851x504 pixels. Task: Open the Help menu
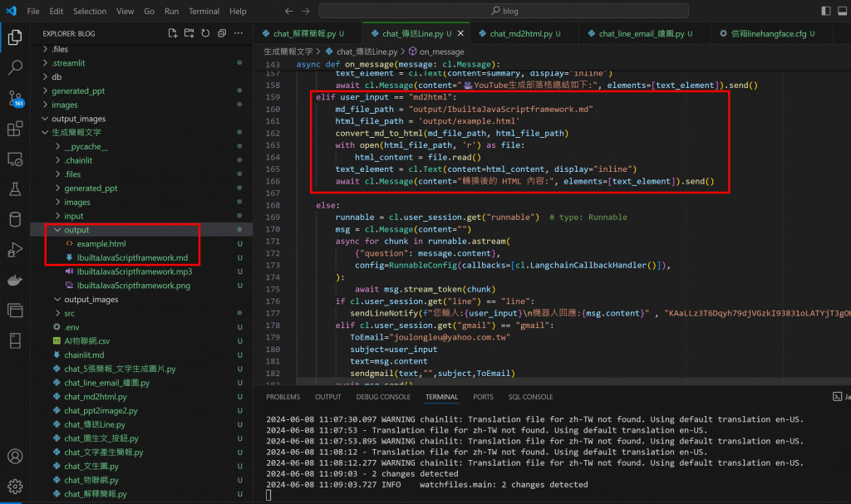(x=238, y=11)
